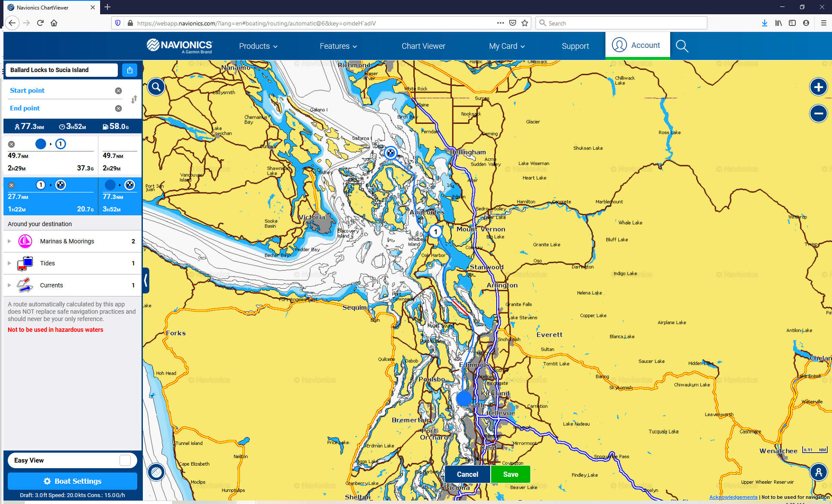This screenshot has width=832, height=504.
Task: Collapse the side panel with arrow
Action: coord(146,280)
